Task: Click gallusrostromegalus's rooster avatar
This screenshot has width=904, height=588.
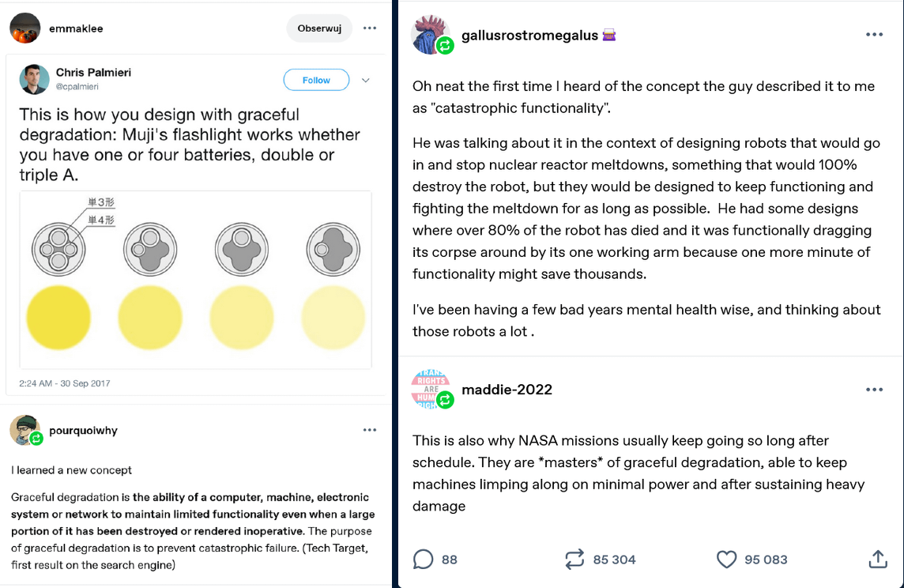Action: (x=430, y=36)
